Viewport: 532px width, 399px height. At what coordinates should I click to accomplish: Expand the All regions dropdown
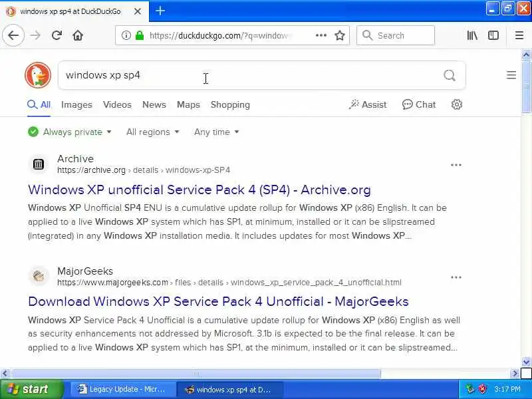pos(153,132)
